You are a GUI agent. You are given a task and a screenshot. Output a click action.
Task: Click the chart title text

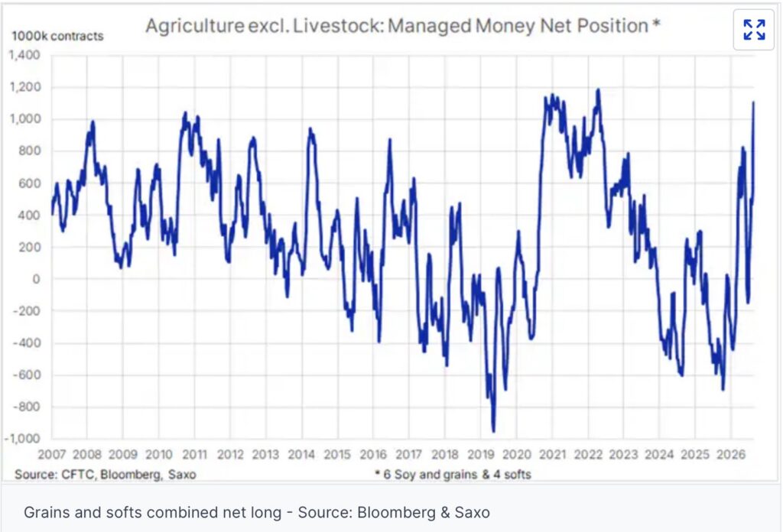(x=402, y=25)
